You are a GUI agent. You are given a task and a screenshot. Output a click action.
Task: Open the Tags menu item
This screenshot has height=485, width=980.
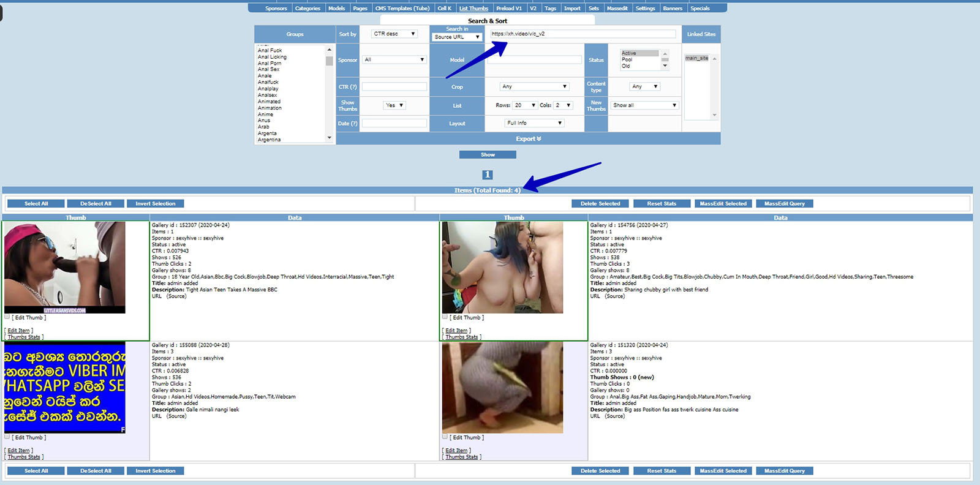[x=550, y=8]
